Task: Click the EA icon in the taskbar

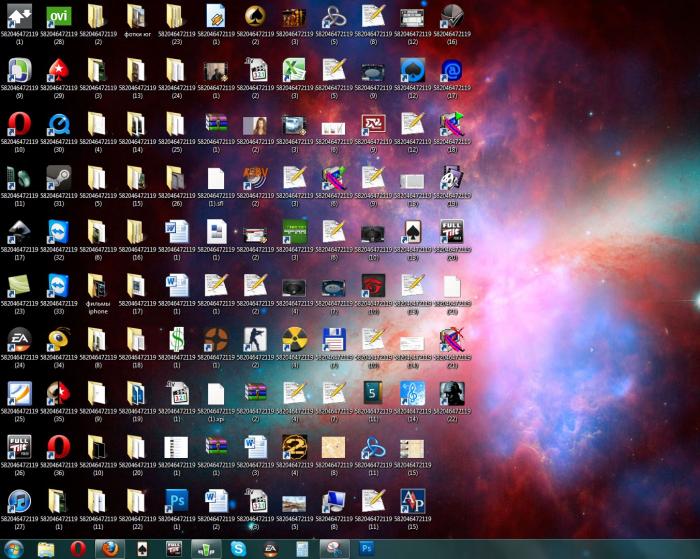Action: coord(271,549)
